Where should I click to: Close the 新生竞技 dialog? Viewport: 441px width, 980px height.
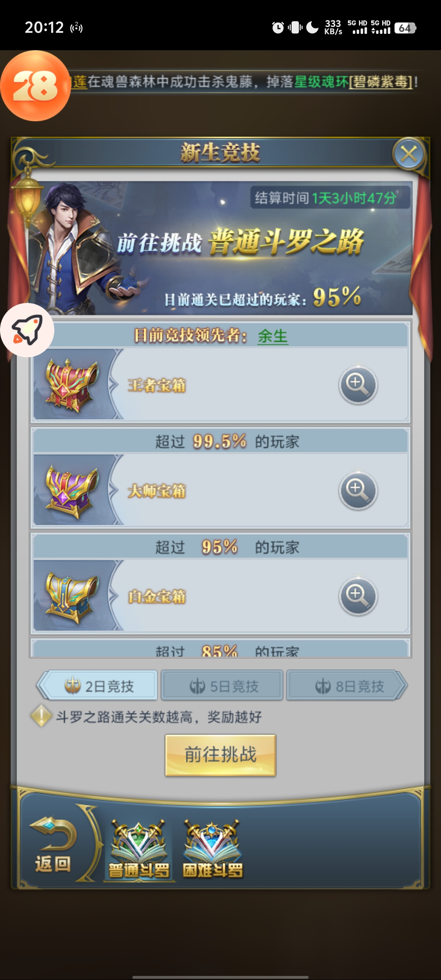[408, 154]
